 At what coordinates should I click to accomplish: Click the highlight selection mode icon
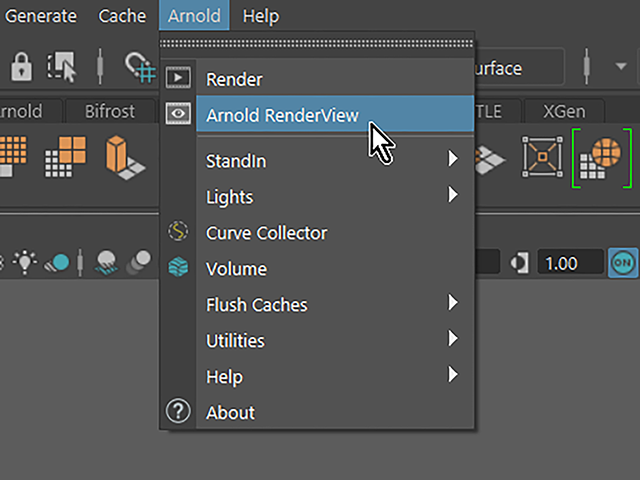tap(62, 67)
